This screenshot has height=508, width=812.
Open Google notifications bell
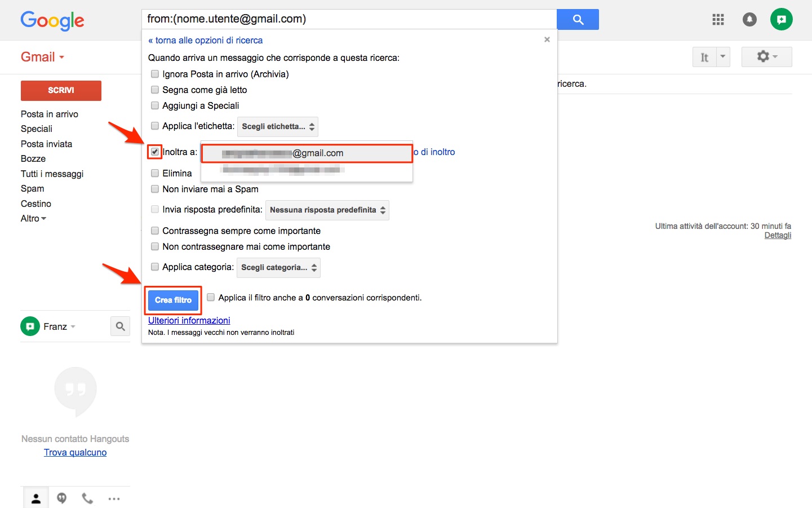point(749,20)
